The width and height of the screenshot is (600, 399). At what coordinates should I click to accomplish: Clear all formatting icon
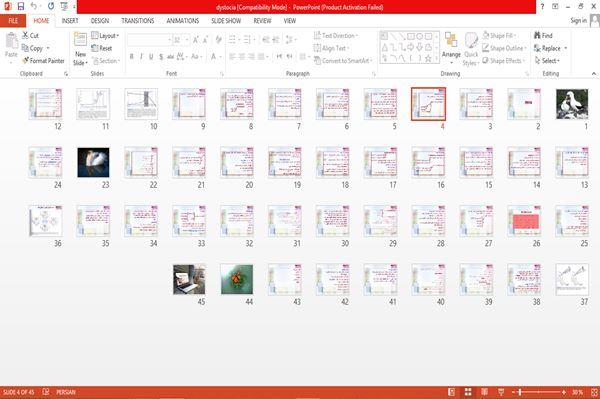[x=218, y=40]
